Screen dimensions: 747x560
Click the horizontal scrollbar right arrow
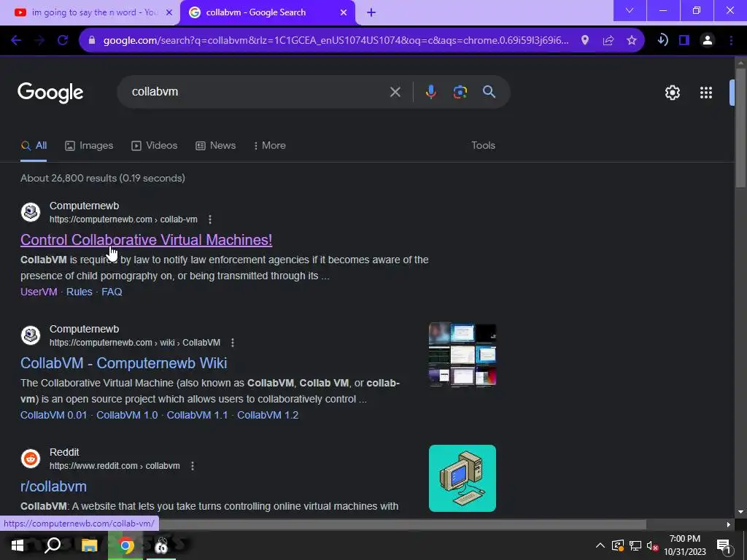pos(729,525)
